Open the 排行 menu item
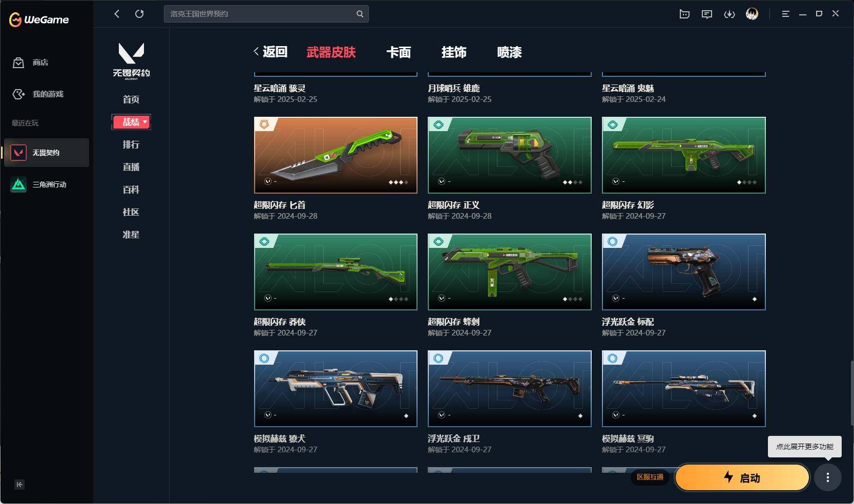 [131, 144]
